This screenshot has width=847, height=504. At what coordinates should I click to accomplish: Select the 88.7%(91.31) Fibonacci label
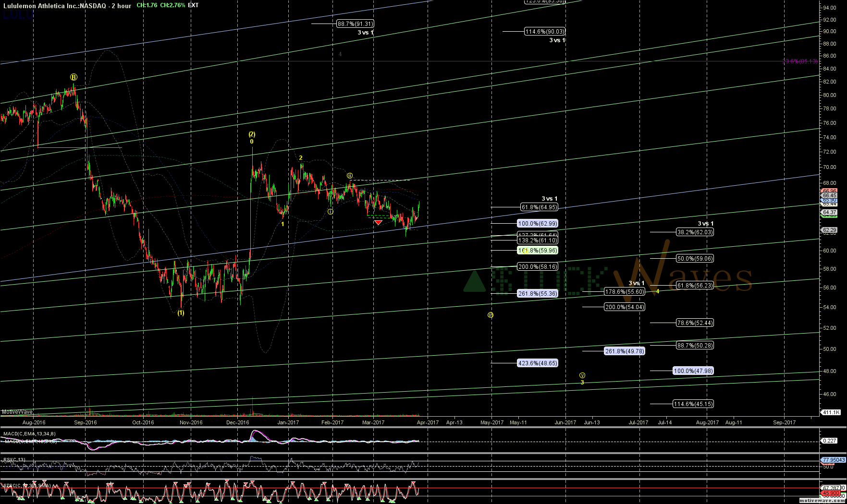pos(355,24)
